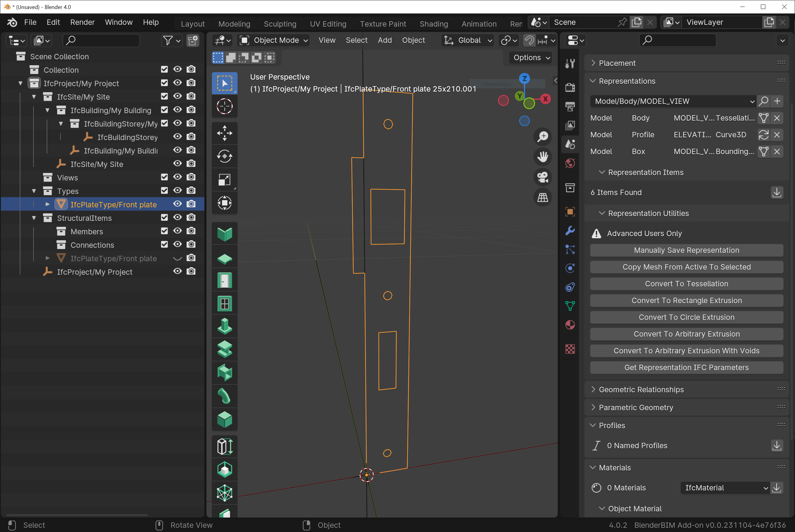This screenshot has width=795, height=532.
Task: Click Manually Save Representation
Action: point(686,250)
